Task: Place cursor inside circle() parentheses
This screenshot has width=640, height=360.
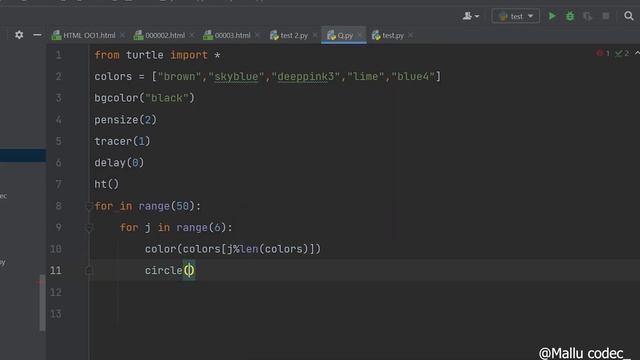Action: [189, 271]
